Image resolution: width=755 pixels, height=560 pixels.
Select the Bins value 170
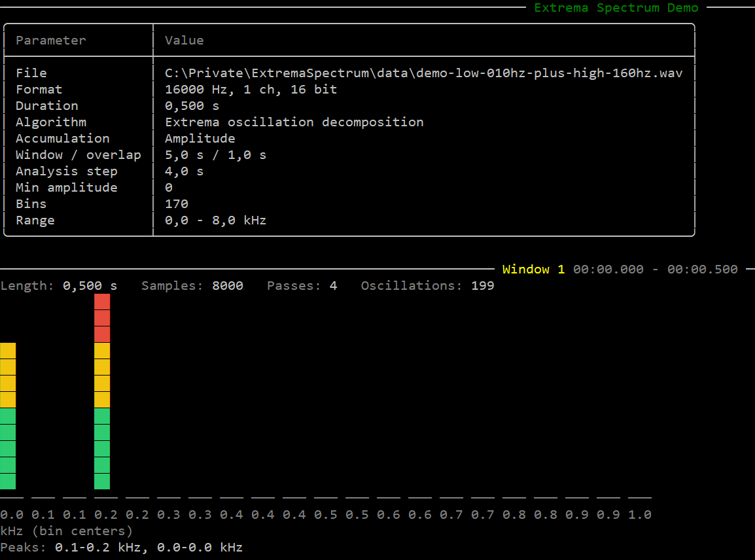(176, 204)
